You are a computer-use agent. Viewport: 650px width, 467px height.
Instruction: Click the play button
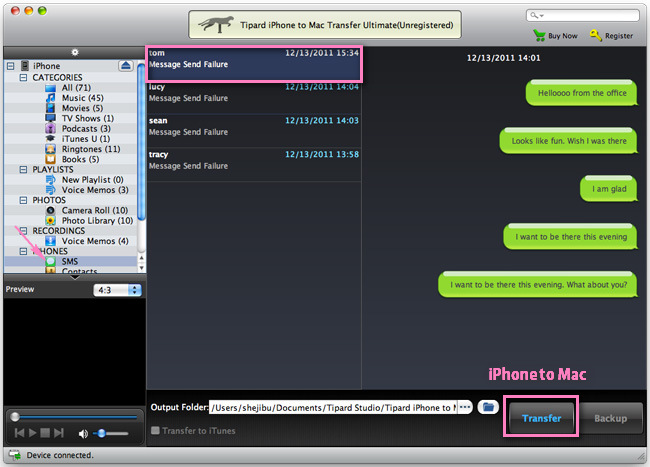[32, 433]
